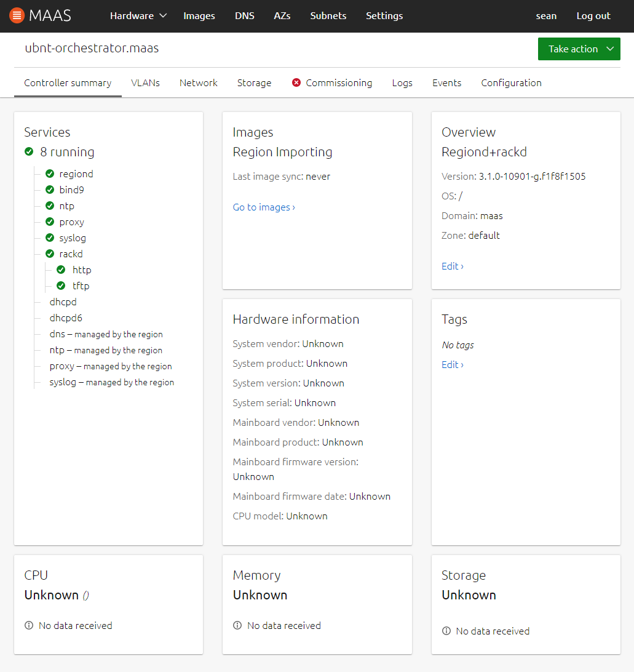Click Edit link in Overview card
Screen dimensions: 634x672
[x=452, y=266]
